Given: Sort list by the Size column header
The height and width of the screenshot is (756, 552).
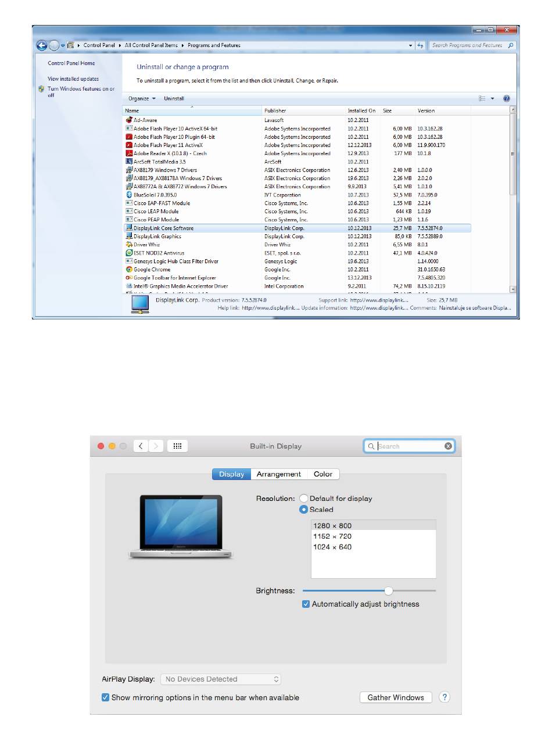Looking at the screenshot, I should [397, 110].
